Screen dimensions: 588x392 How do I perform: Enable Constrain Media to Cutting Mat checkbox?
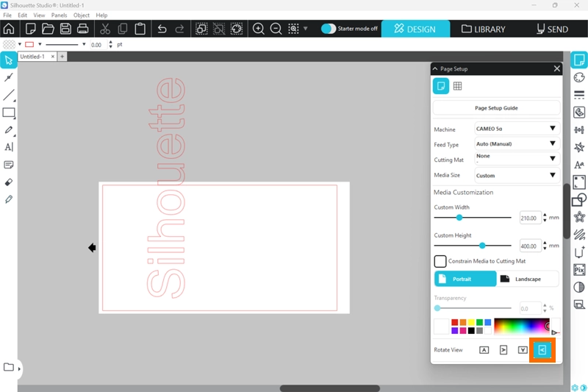440,261
